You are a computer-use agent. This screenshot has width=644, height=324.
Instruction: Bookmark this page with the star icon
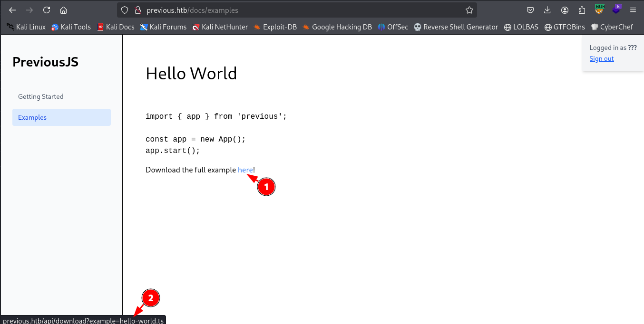pyautogui.click(x=469, y=10)
